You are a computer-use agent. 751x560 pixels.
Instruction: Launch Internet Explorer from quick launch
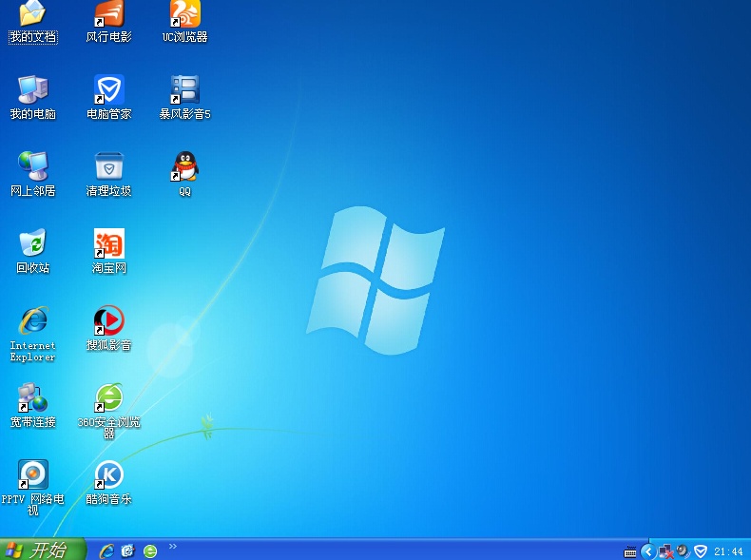point(106,550)
